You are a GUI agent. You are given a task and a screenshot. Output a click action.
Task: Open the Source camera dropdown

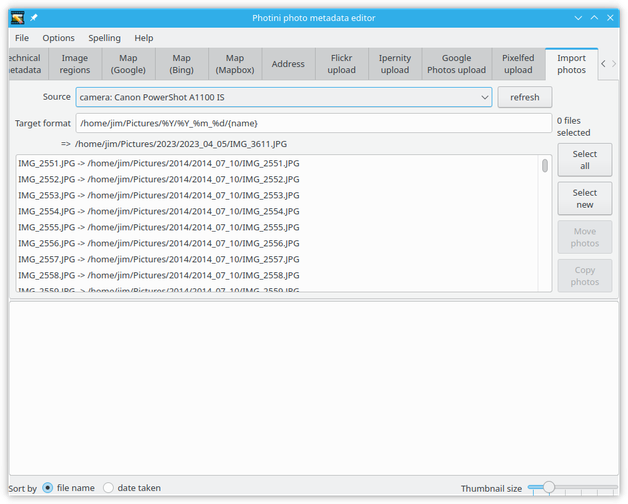click(284, 97)
